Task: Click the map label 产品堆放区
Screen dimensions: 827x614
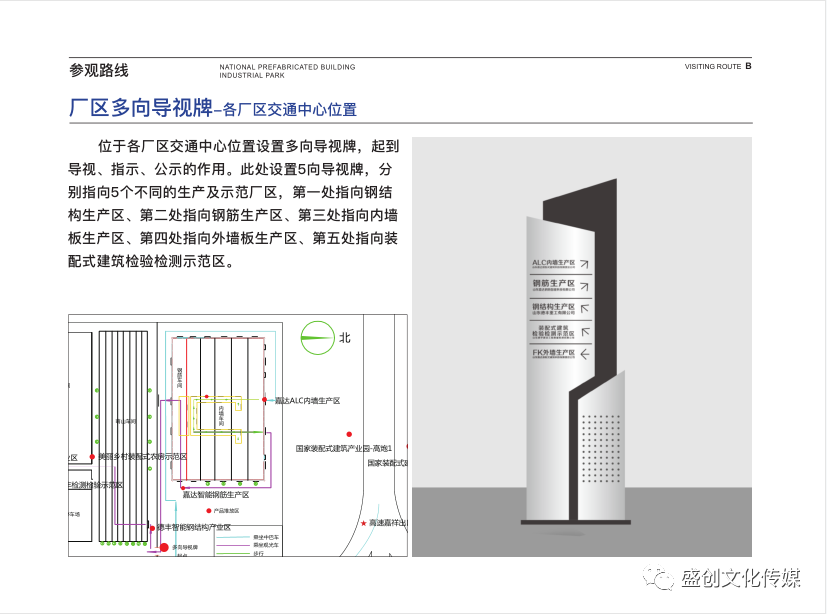Action: click(226, 511)
